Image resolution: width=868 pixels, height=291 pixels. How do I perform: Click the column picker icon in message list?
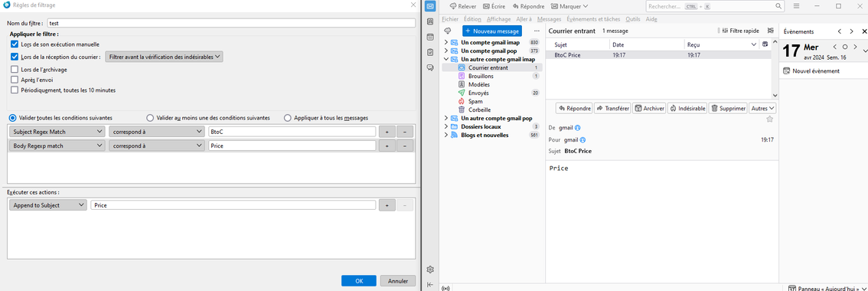[x=765, y=44]
